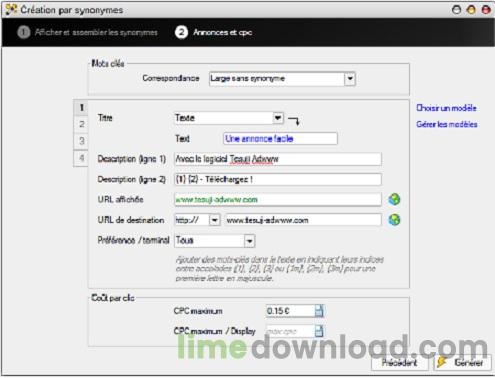The height and width of the screenshot is (378, 495).
Task: Open the Choisir un modèle link
Action: pyautogui.click(x=446, y=108)
